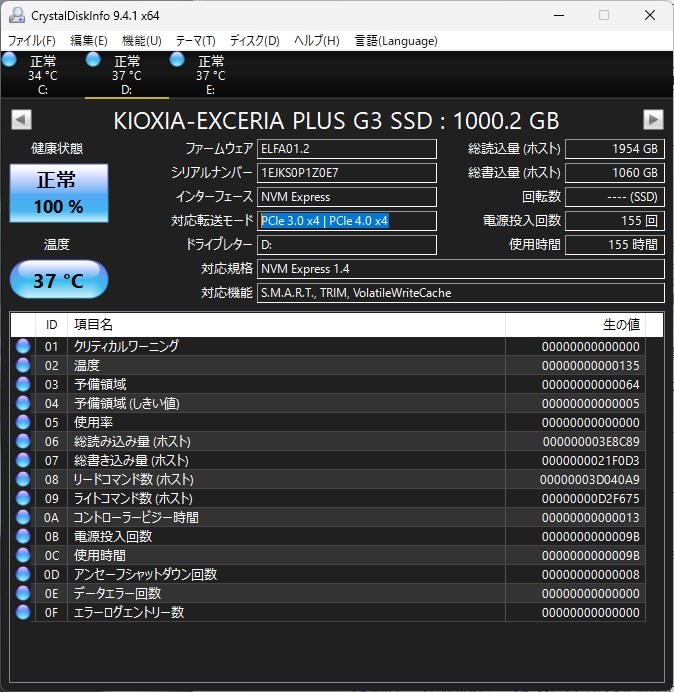Select the 使用率 row name

(x=93, y=422)
